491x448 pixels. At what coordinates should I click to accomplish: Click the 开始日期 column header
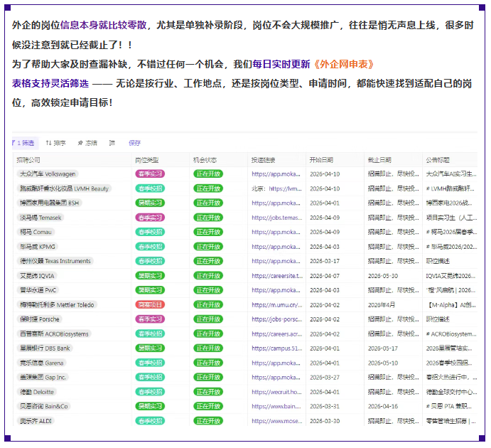[321, 160]
